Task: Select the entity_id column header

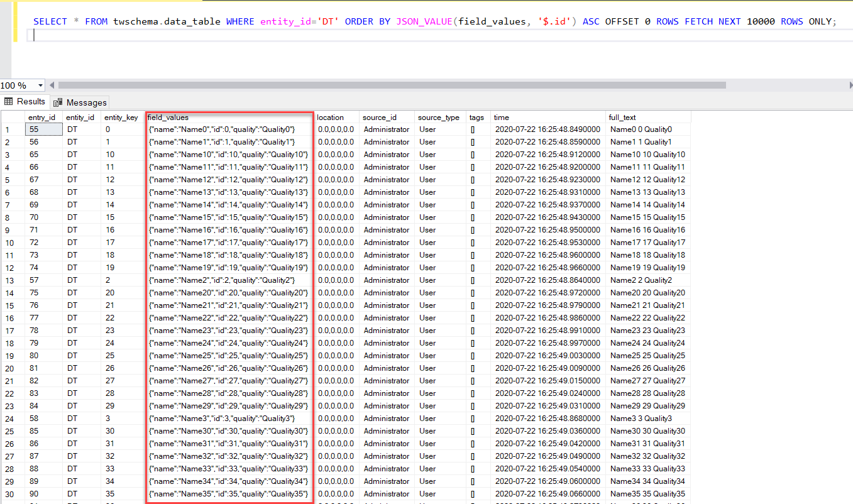Action: coord(81,118)
